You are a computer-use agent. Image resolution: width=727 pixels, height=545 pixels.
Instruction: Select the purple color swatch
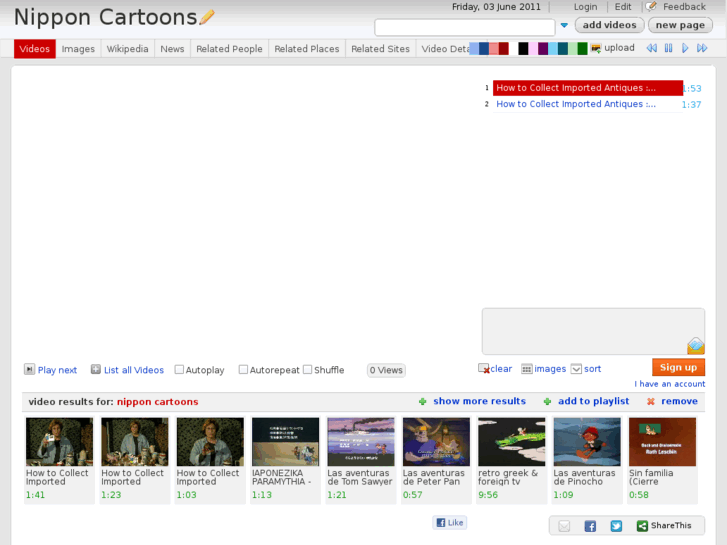point(543,48)
